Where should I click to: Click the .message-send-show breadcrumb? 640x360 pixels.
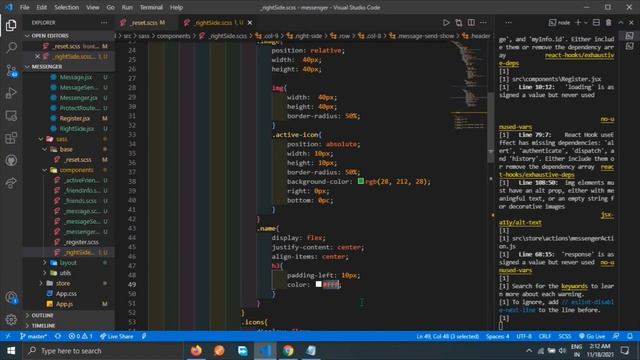click(425, 36)
